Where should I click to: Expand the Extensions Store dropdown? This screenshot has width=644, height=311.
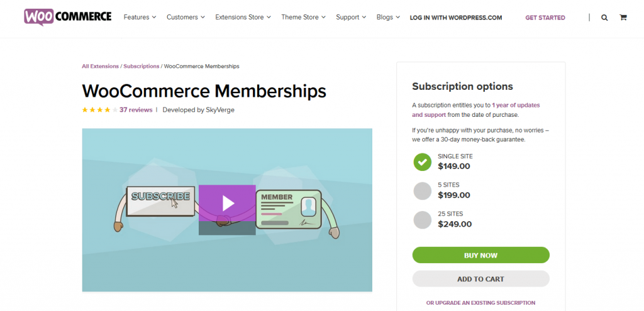243,18
